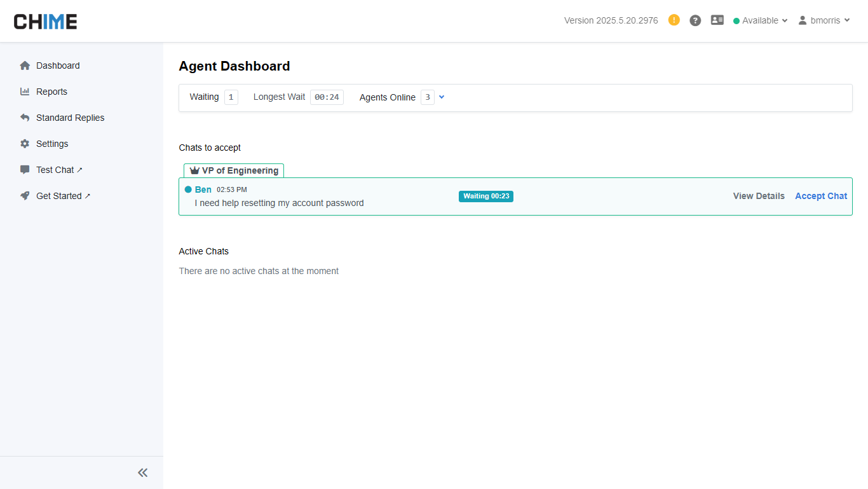Image resolution: width=868 pixels, height=489 pixels.
Task: Accept Ben's chat
Action: pyautogui.click(x=821, y=196)
